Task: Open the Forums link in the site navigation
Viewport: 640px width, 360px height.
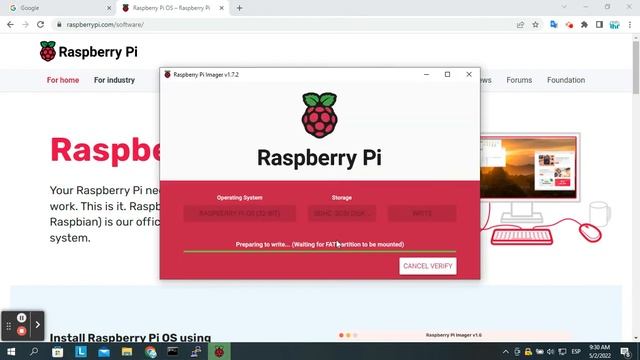Action: (x=519, y=80)
